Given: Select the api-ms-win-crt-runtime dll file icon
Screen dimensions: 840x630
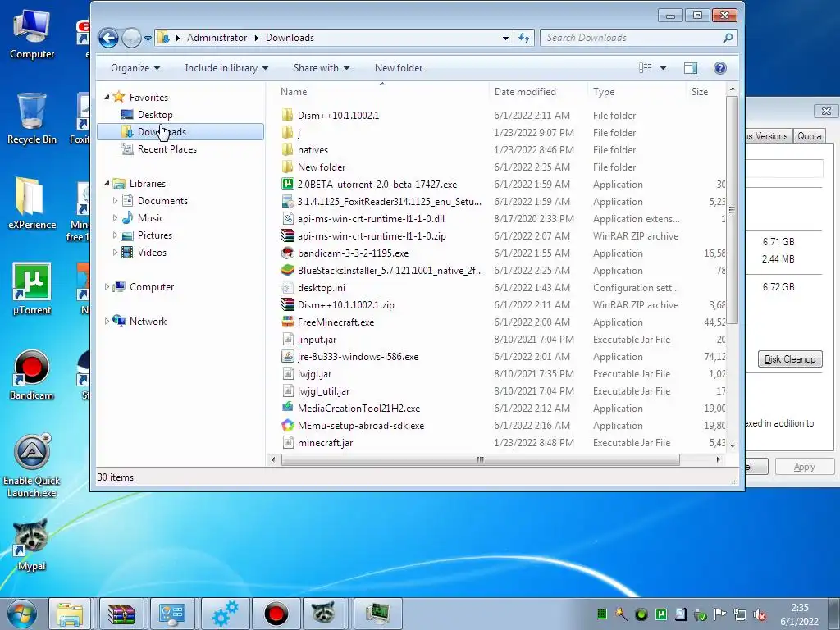Looking at the screenshot, I should point(288,218).
